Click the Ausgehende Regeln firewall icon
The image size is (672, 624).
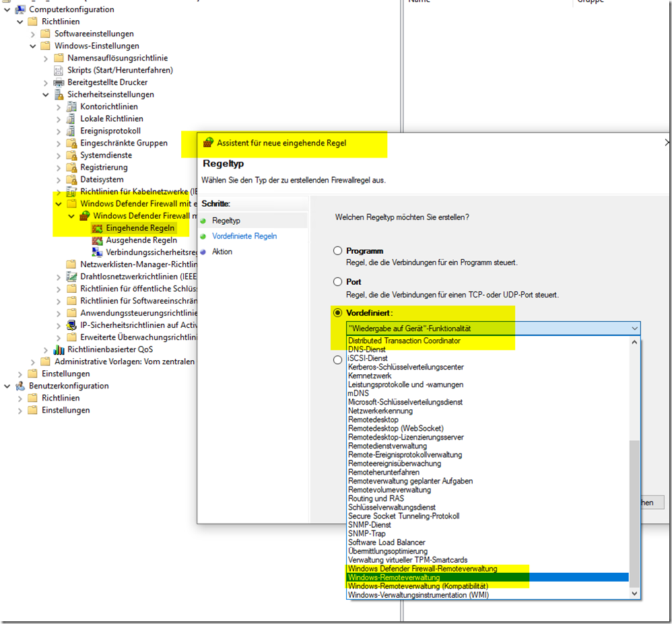97,240
